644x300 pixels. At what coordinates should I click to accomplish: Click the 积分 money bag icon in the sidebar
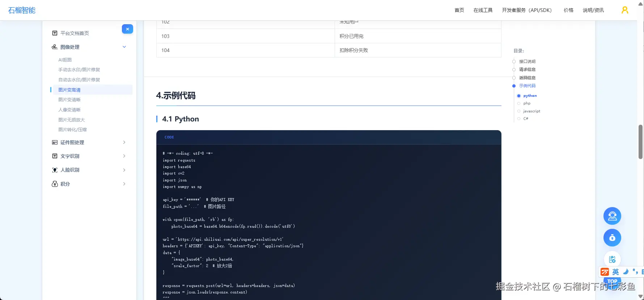55,184
